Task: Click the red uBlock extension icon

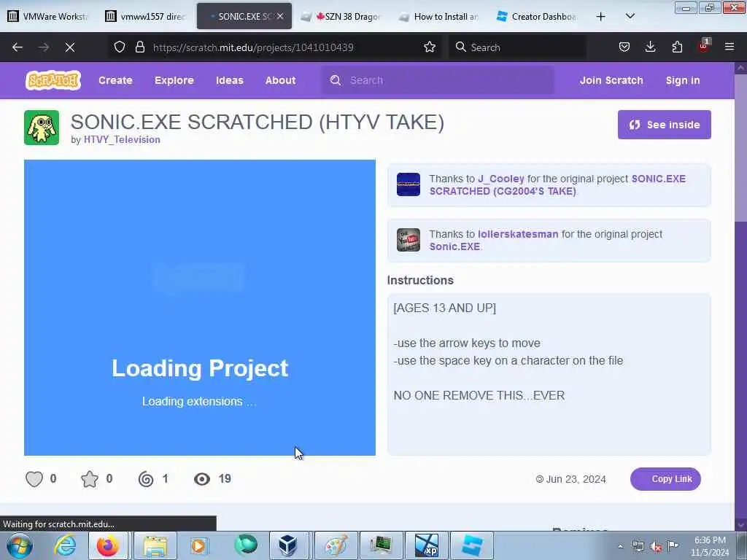Action: pyautogui.click(x=704, y=46)
